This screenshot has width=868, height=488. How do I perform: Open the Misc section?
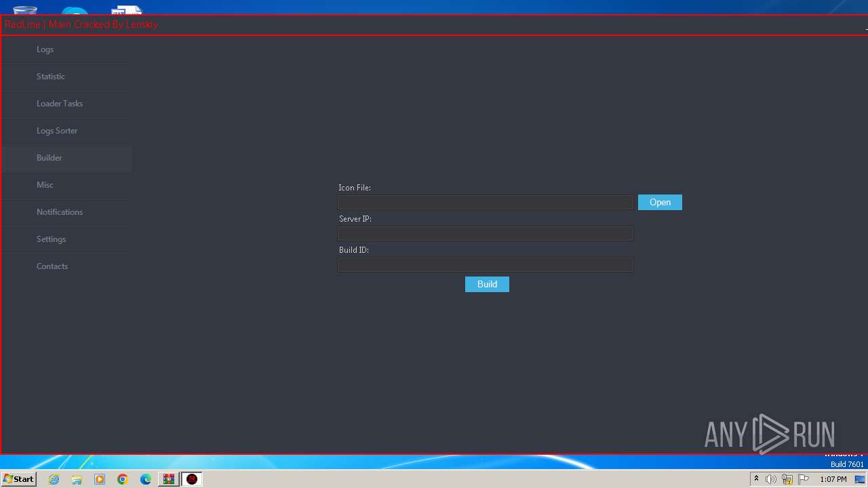[66, 185]
